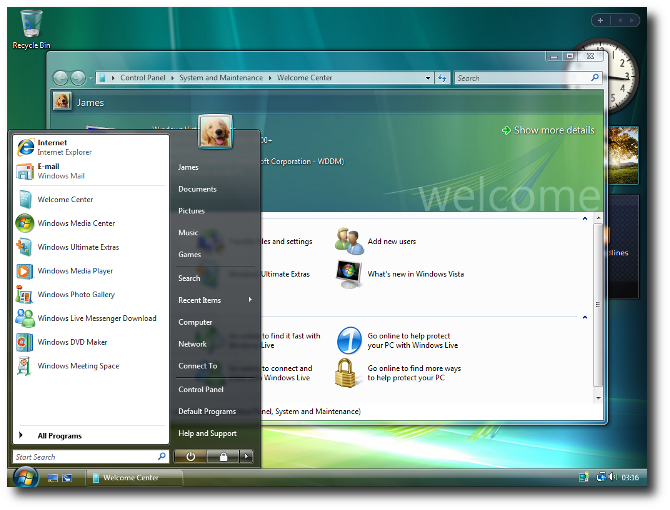Expand All Programs list
This screenshot has height=510, width=670.
tap(60, 436)
